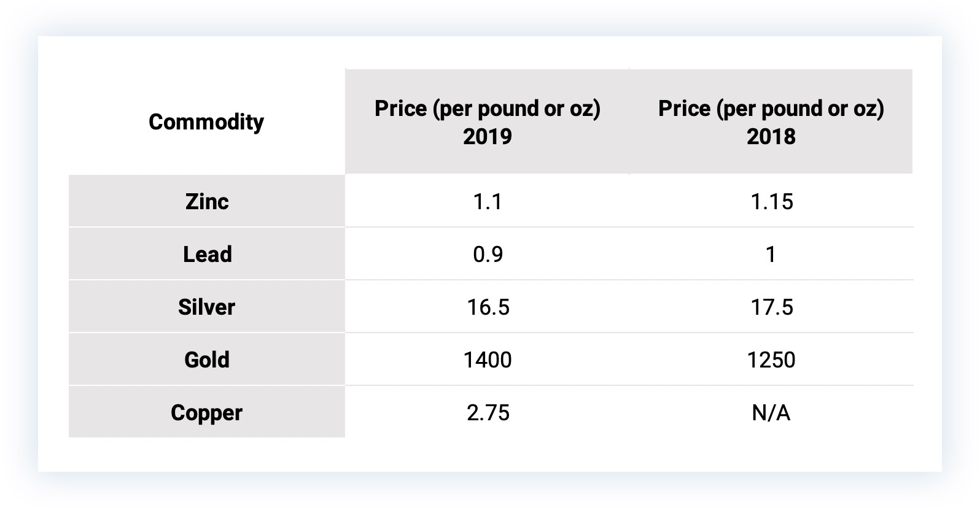
Task: Click the Lead 2018 price cell
Action: pos(771,254)
